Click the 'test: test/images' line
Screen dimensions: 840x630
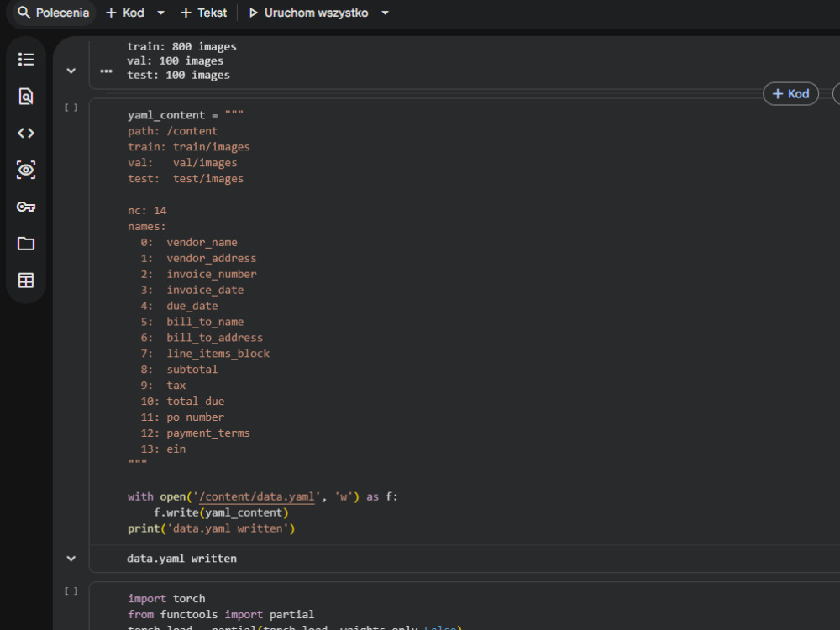pyautogui.click(x=186, y=179)
